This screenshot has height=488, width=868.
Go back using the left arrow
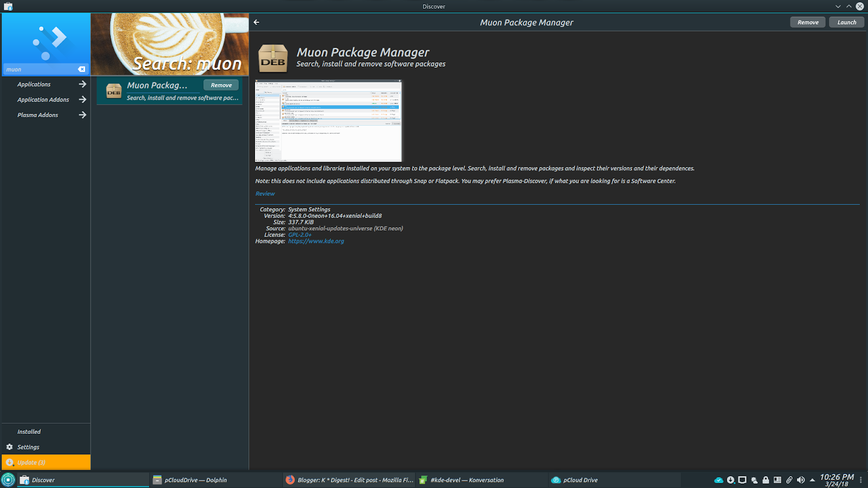pos(256,22)
